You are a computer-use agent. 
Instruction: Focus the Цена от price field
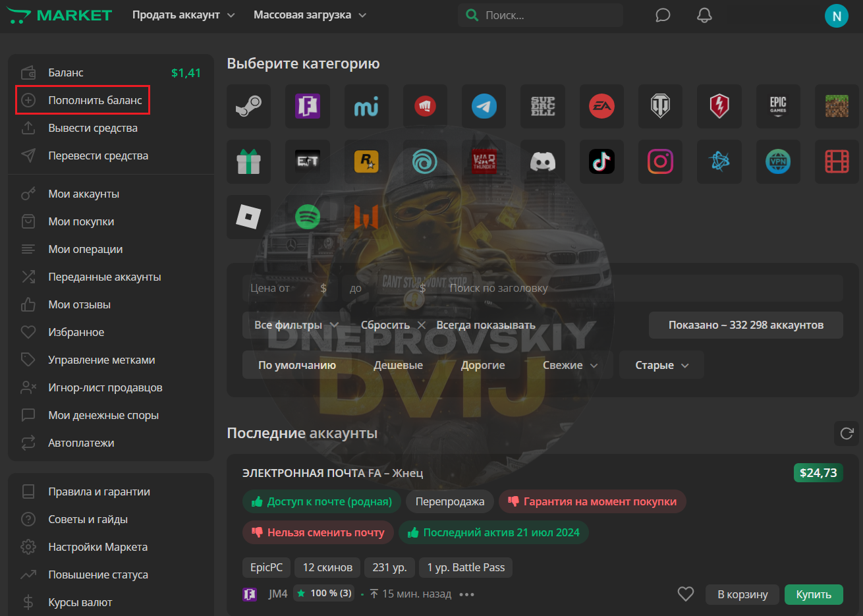pyautogui.click(x=289, y=288)
